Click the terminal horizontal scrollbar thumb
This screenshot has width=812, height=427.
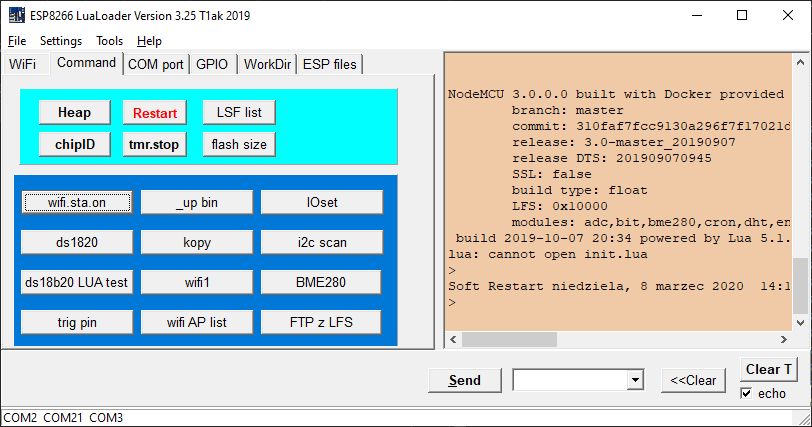pyautogui.click(x=509, y=340)
